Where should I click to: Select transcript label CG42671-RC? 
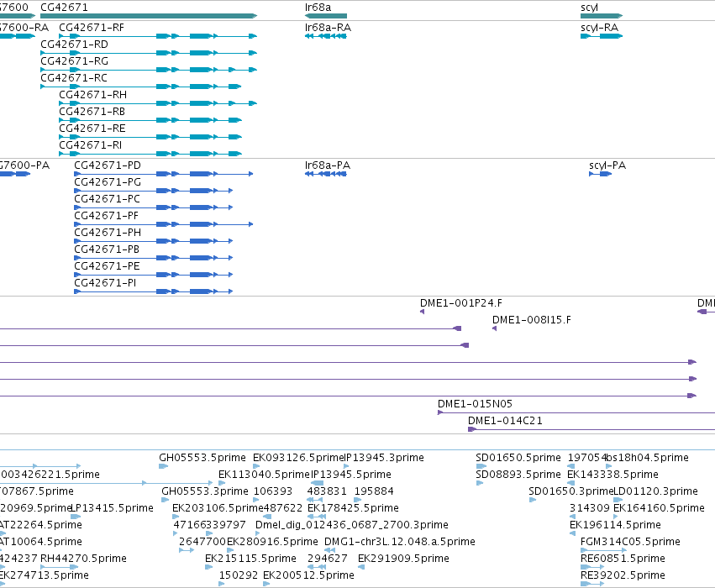click(x=74, y=78)
